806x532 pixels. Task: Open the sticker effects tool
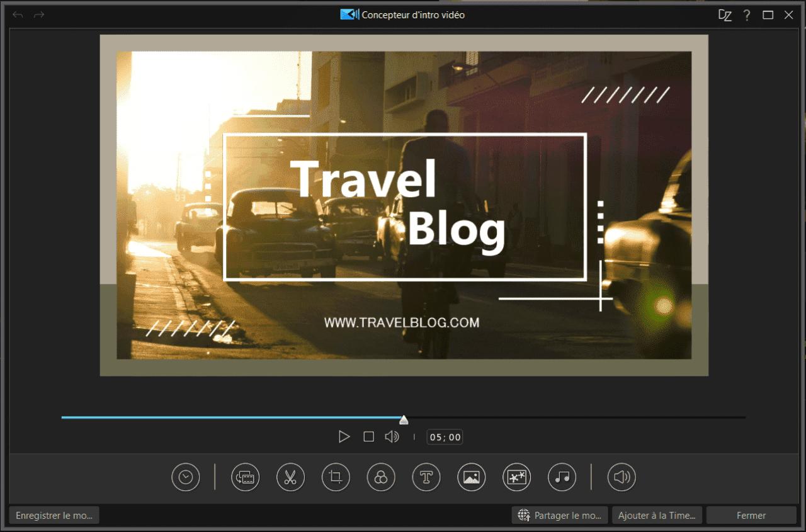(517, 477)
